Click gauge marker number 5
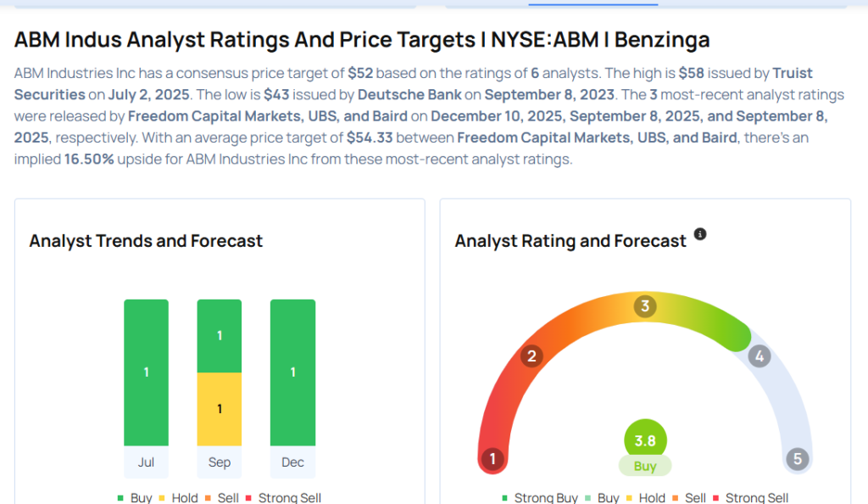868x504 pixels. click(797, 460)
